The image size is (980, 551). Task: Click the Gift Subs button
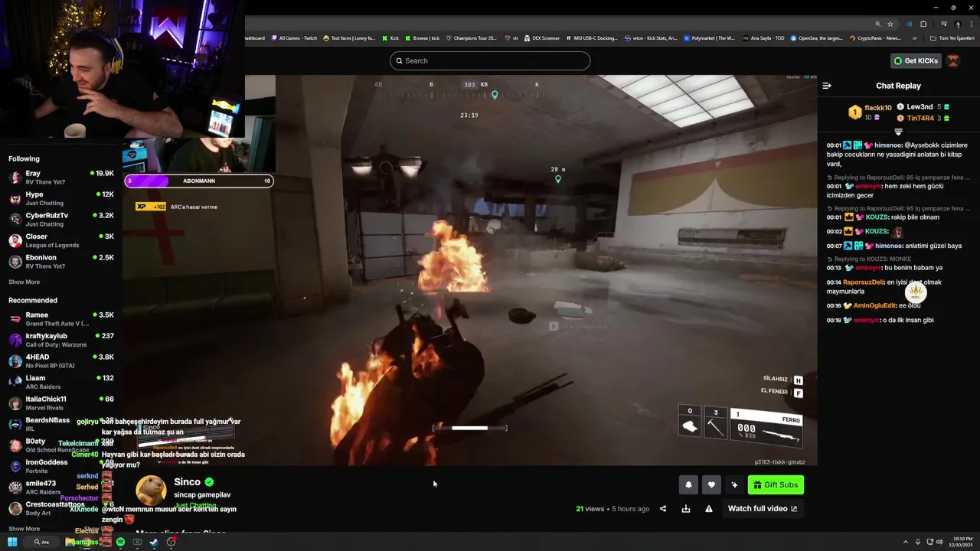click(x=776, y=484)
